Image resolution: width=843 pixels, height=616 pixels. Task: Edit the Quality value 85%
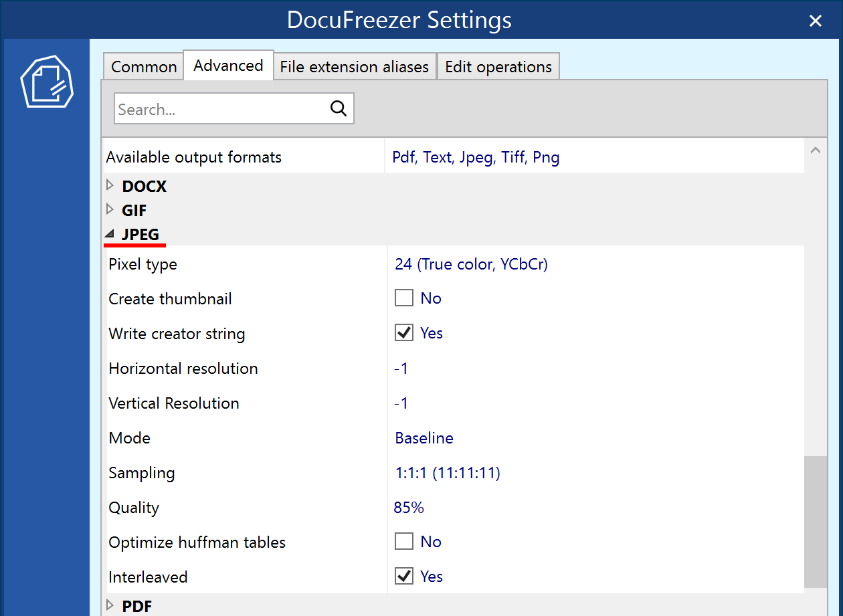[x=409, y=508]
